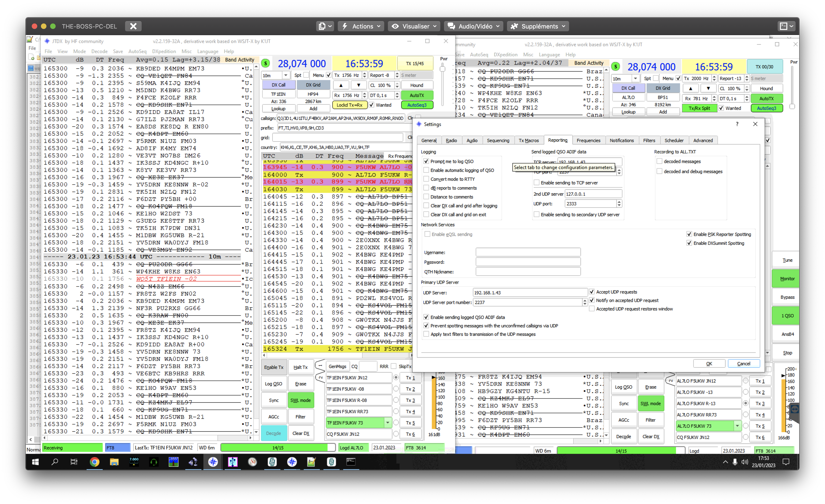The width and height of the screenshot is (825, 504).
Task: Open the notepad with pencil taskbar app
Action: (311, 462)
